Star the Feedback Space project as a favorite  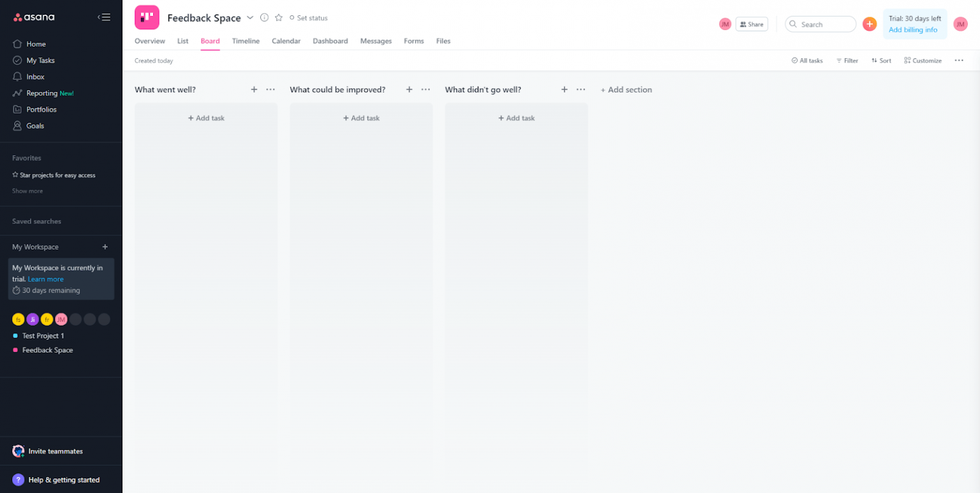point(279,18)
